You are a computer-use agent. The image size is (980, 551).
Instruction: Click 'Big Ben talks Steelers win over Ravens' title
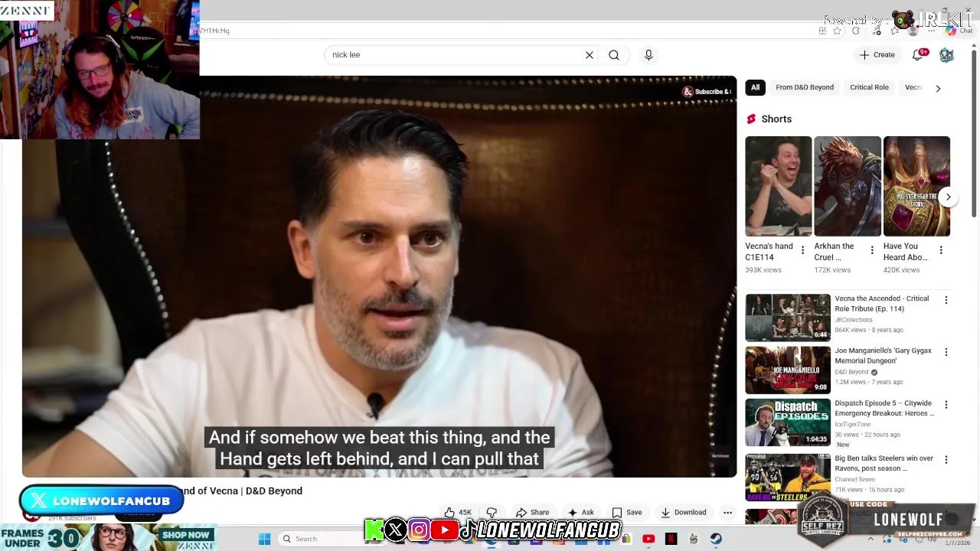pos(884,463)
